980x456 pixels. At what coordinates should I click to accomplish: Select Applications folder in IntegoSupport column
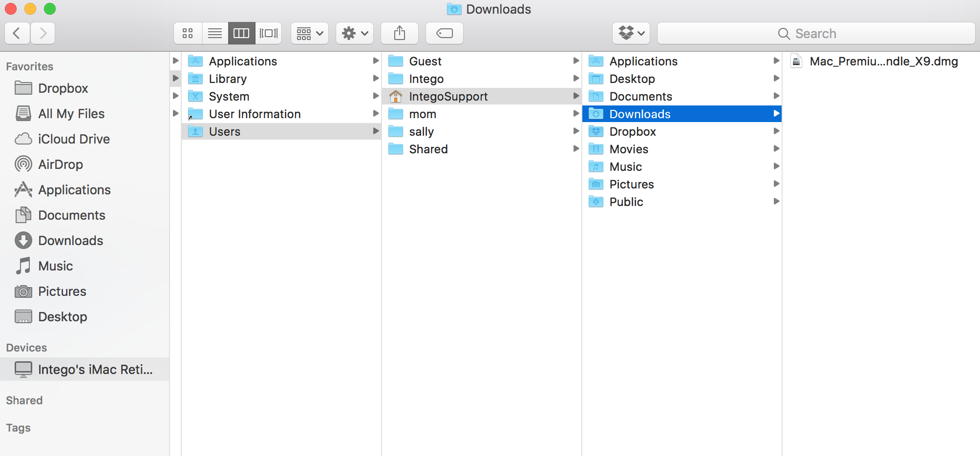click(x=682, y=61)
